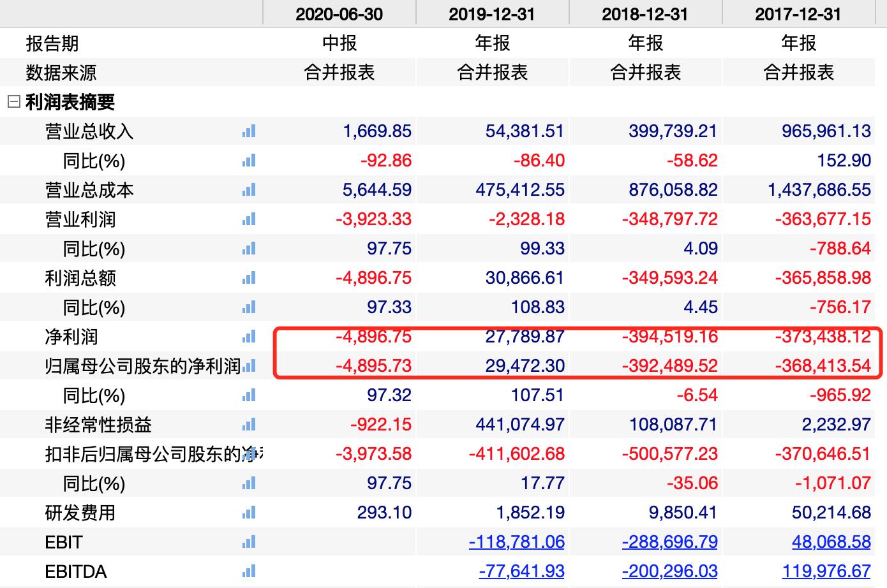Open EBIT link -118,781.06 for 2019
887x588 pixels.
tap(517, 542)
